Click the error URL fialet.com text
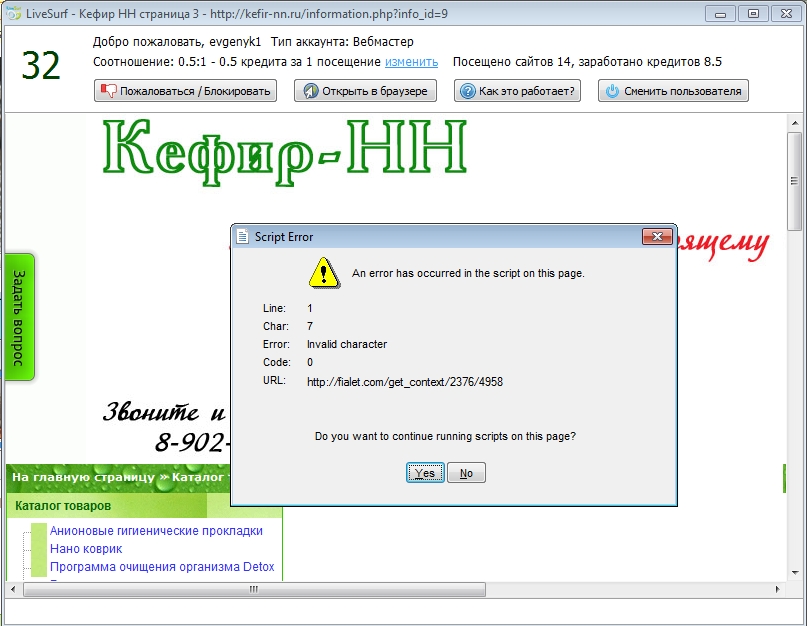The width and height of the screenshot is (807, 626). pos(405,382)
